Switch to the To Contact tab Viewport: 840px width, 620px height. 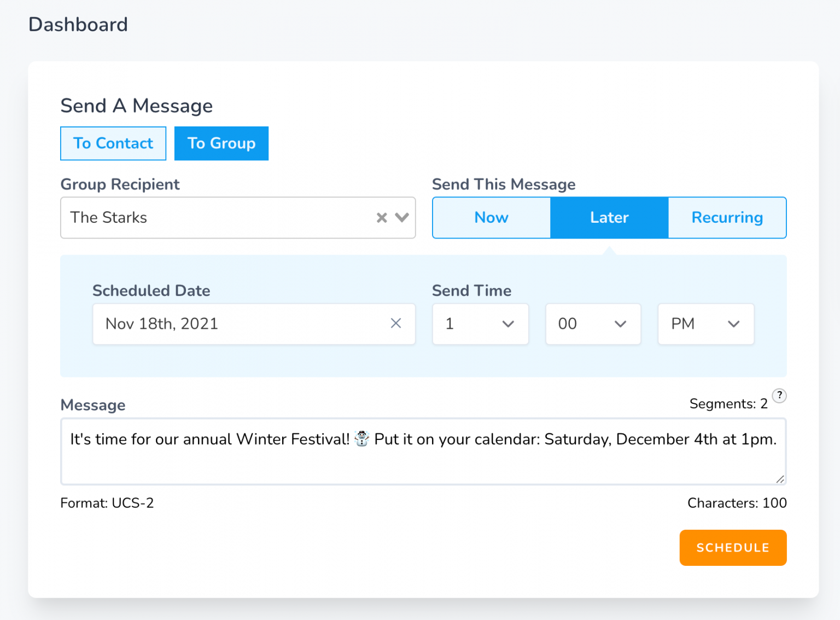coord(113,143)
